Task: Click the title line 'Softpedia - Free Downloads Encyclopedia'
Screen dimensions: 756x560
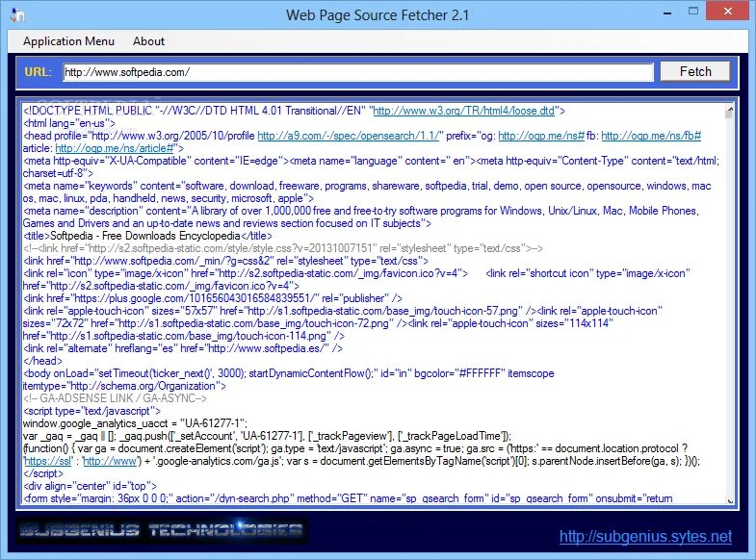Action: pos(147,236)
